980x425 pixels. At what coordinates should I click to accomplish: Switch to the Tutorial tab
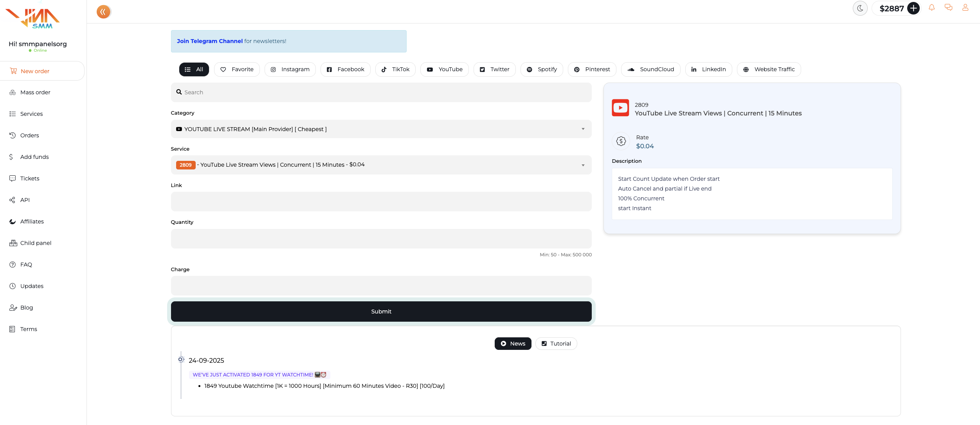tap(556, 344)
